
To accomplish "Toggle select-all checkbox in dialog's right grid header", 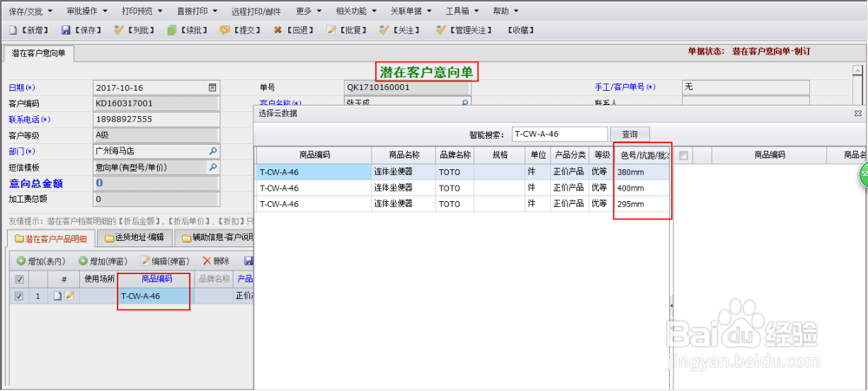I will pyautogui.click(x=684, y=155).
